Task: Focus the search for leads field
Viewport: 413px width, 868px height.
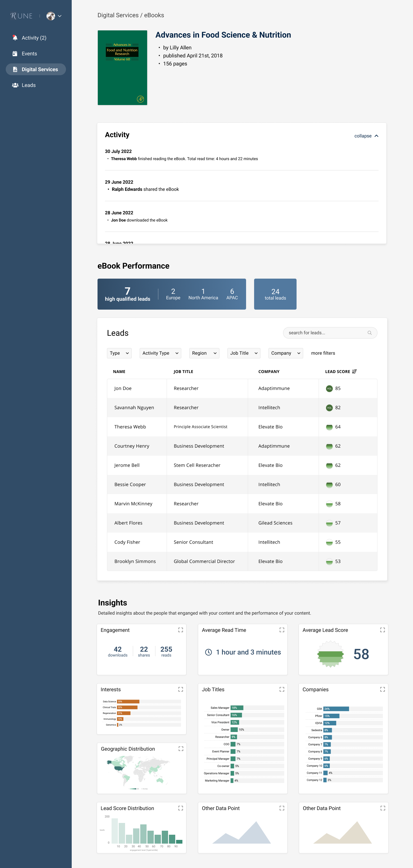Action: pyautogui.click(x=330, y=333)
